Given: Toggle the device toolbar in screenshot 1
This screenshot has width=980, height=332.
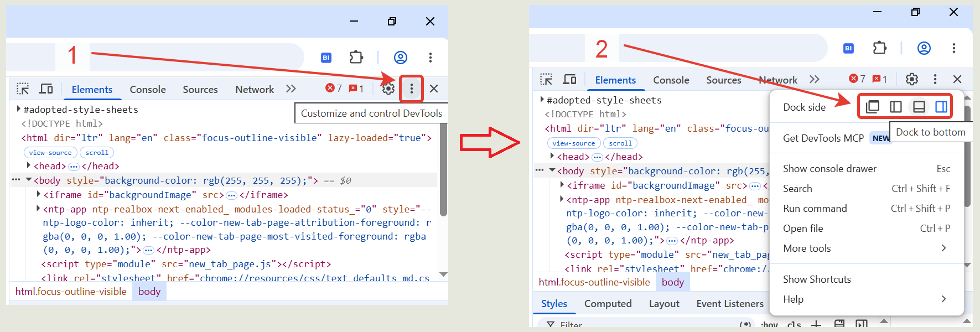Looking at the screenshot, I should tap(46, 89).
